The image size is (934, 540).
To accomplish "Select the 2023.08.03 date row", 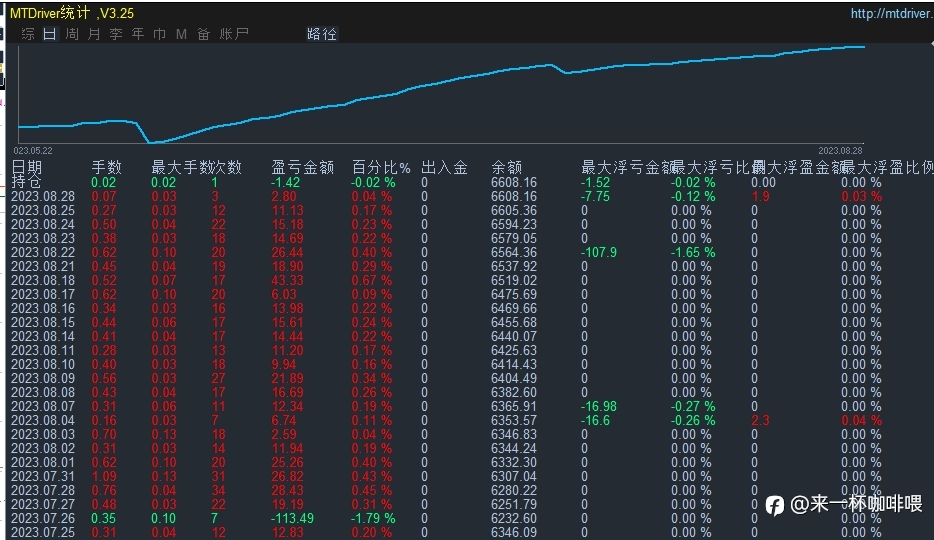I will click(x=43, y=434).
